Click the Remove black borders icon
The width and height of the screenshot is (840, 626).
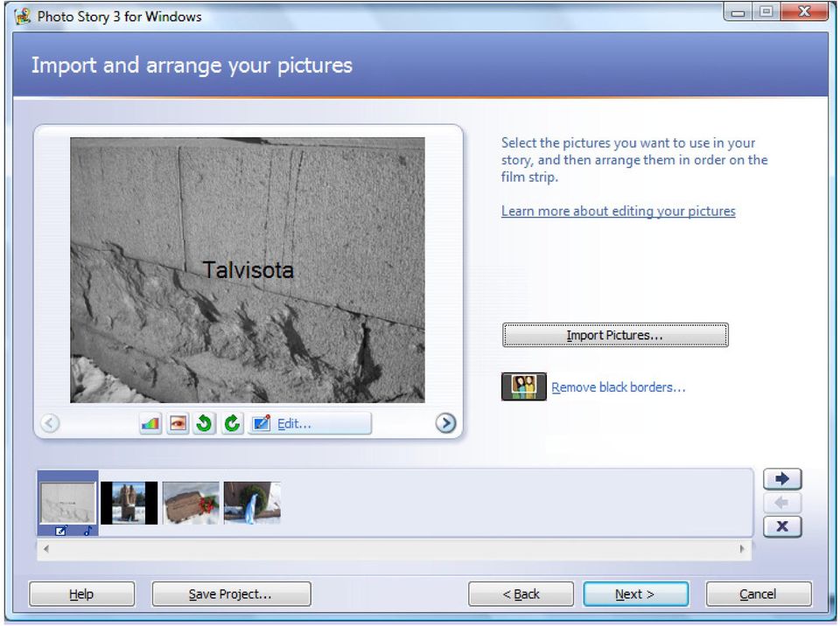[524, 386]
